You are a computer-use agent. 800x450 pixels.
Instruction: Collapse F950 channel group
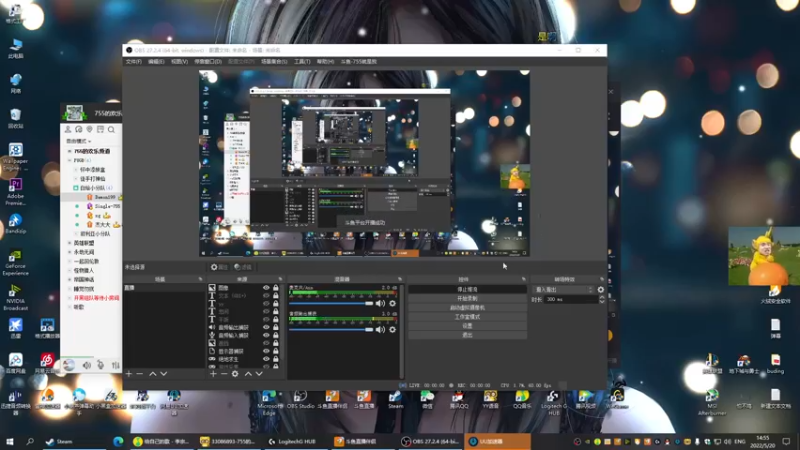[70, 161]
